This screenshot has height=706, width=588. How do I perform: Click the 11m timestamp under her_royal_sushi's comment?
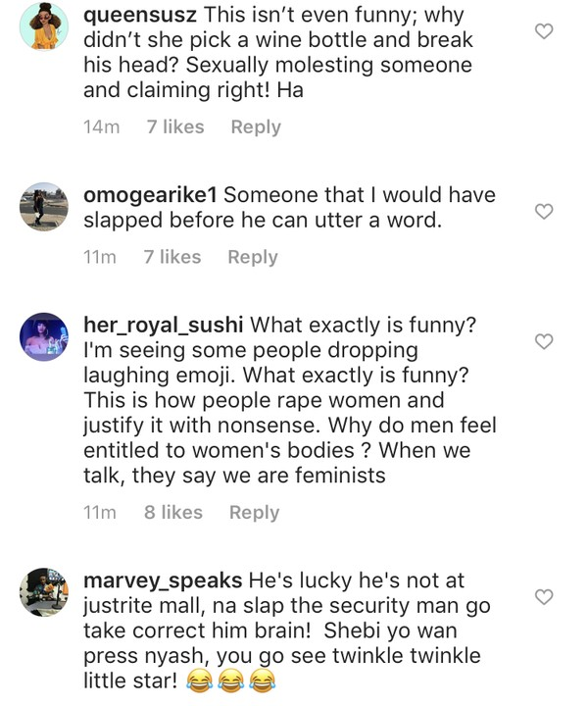[x=100, y=512]
